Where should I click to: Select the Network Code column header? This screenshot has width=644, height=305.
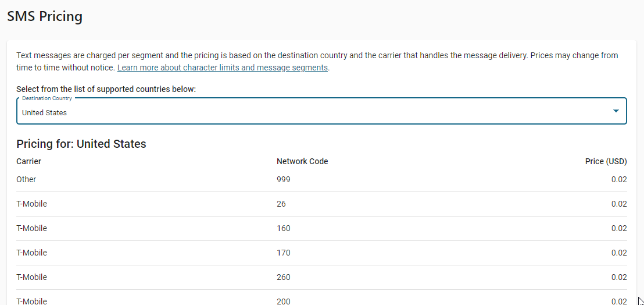point(302,162)
